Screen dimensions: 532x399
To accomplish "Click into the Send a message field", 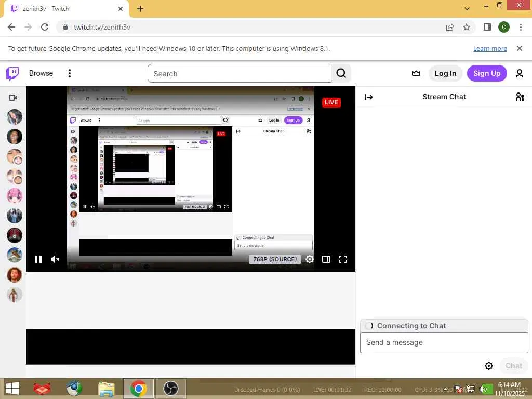I will (x=444, y=342).
